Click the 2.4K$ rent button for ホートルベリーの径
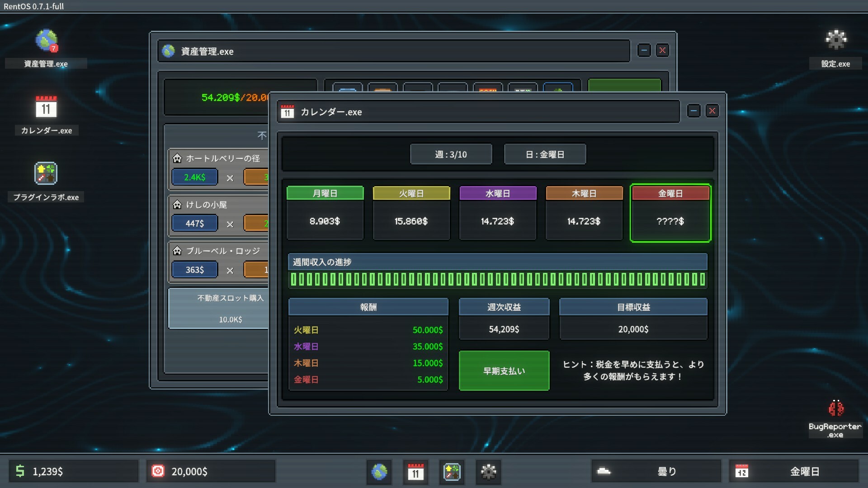Screen dimensions: 868x488 [195, 178]
